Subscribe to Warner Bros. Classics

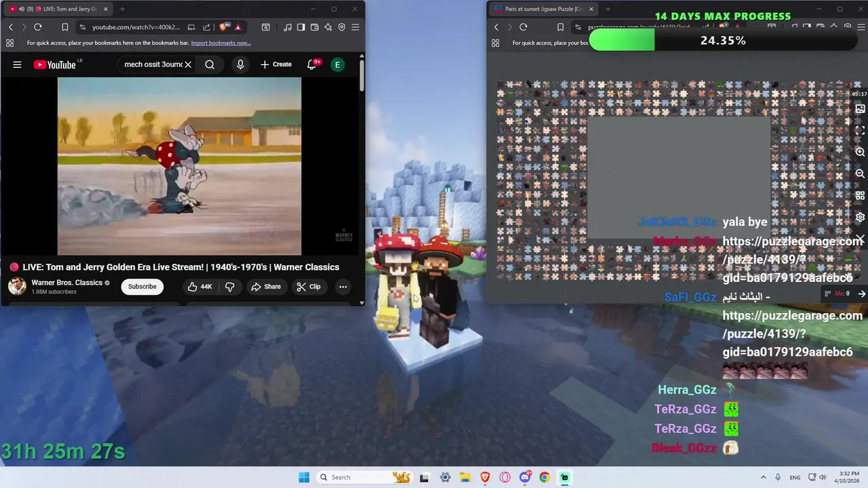coord(142,287)
